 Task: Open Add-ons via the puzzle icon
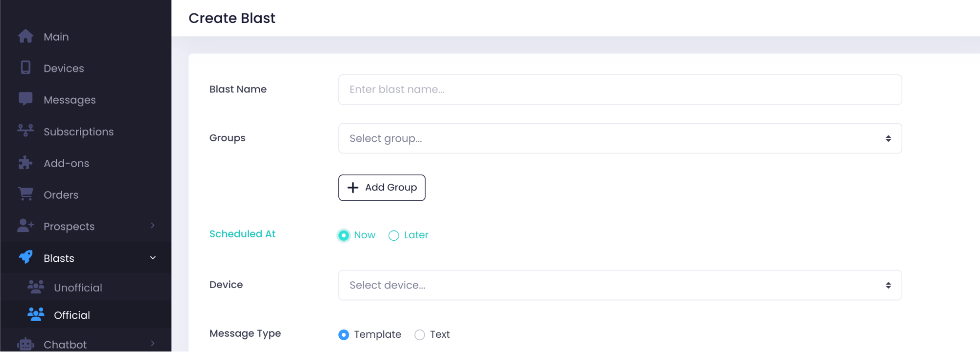(x=25, y=163)
